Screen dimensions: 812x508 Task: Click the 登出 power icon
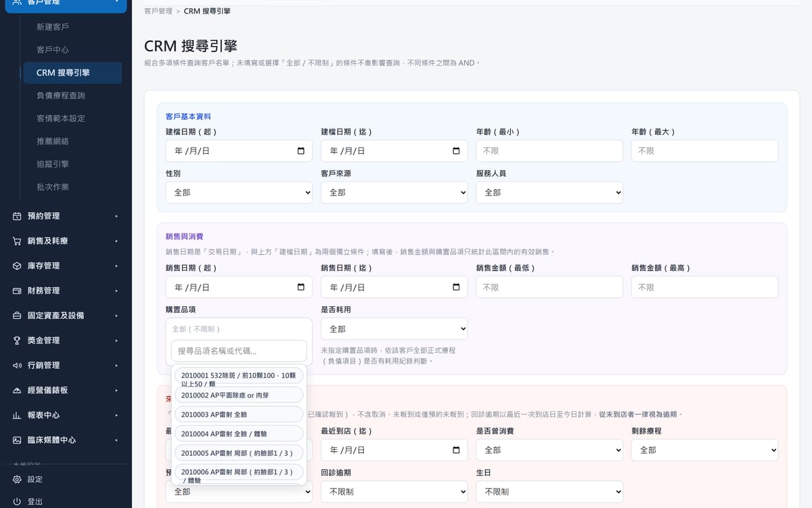(17, 502)
